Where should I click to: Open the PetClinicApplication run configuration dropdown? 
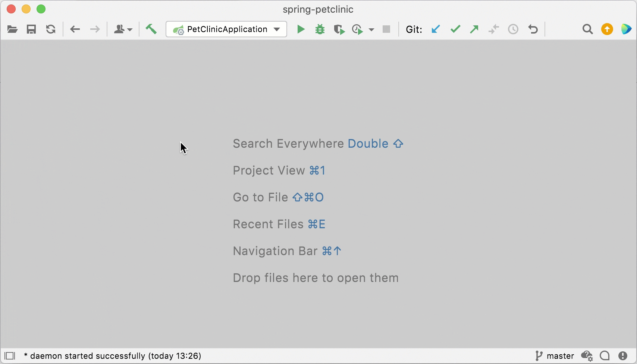coord(226,29)
